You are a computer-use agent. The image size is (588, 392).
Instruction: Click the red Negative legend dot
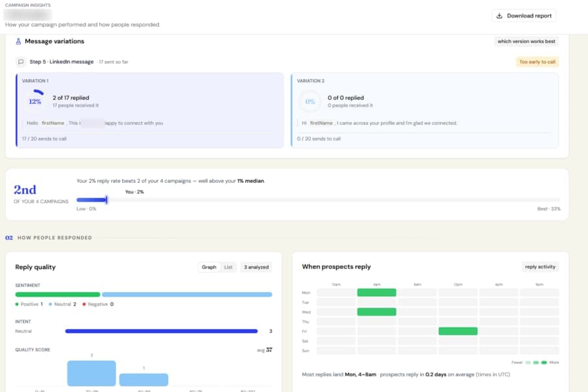pos(84,304)
